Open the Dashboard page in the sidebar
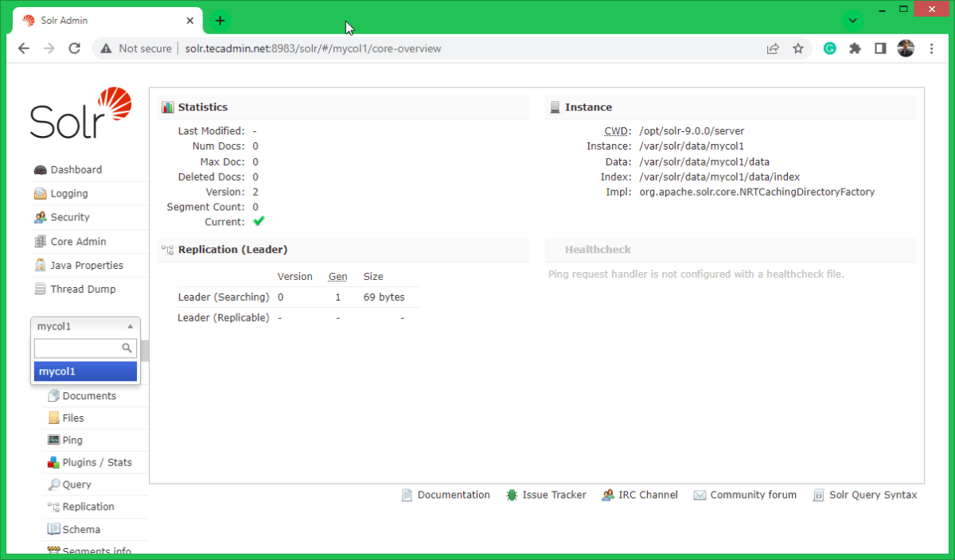This screenshot has width=955, height=560. point(76,169)
